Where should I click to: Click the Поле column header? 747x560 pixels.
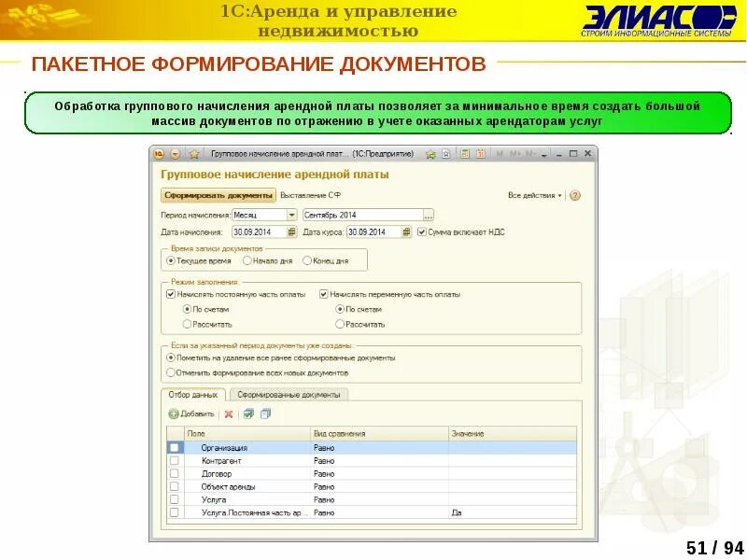(247, 434)
